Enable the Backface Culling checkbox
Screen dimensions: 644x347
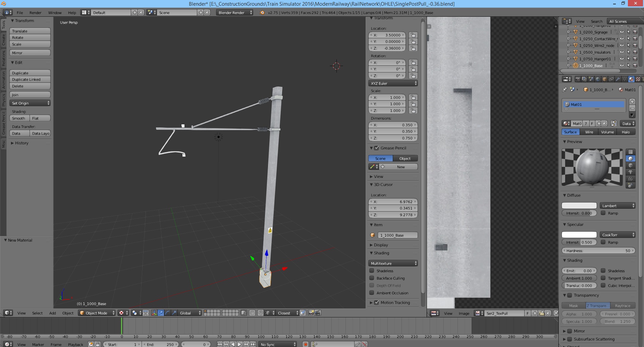click(372, 278)
